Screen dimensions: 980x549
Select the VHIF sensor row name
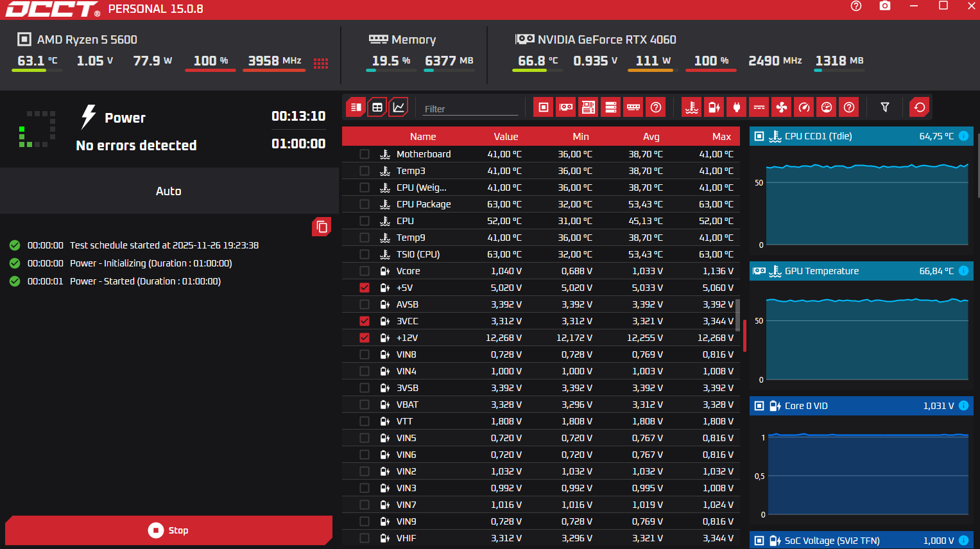[x=406, y=538]
